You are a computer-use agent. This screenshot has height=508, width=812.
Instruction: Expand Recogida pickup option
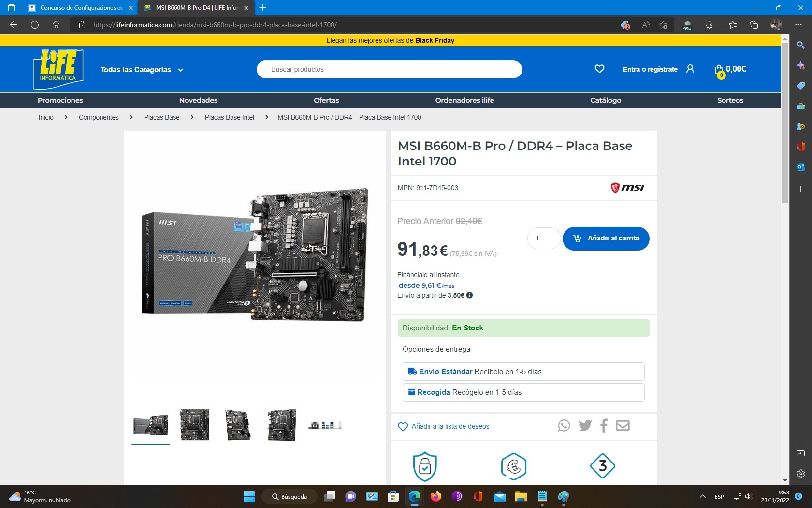523,392
